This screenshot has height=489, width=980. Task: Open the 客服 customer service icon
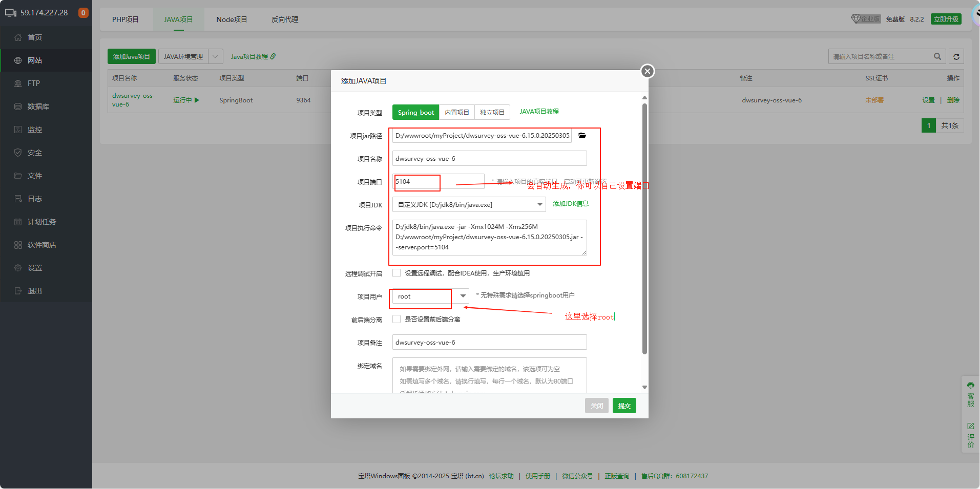click(970, 394)
